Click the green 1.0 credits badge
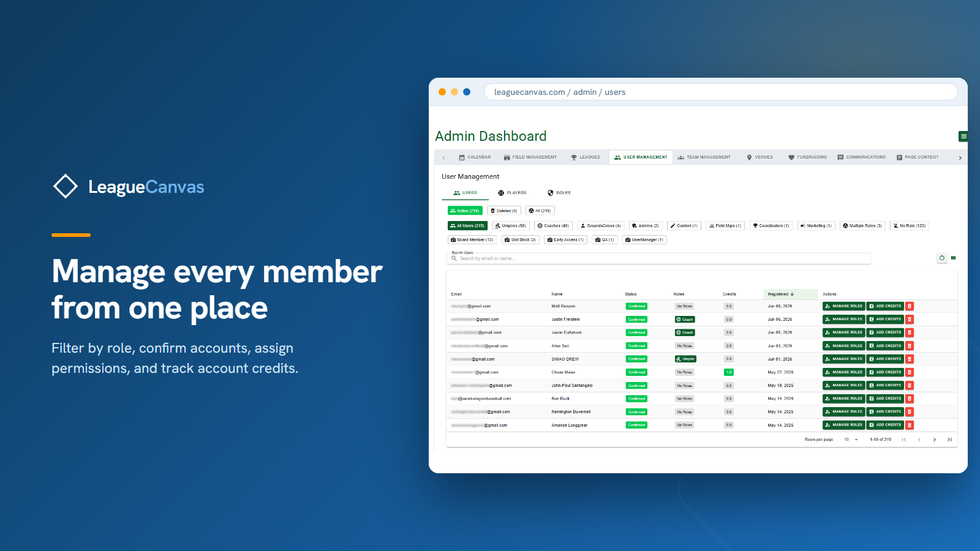This screenshot has height=551, width=980. point(729,372)
